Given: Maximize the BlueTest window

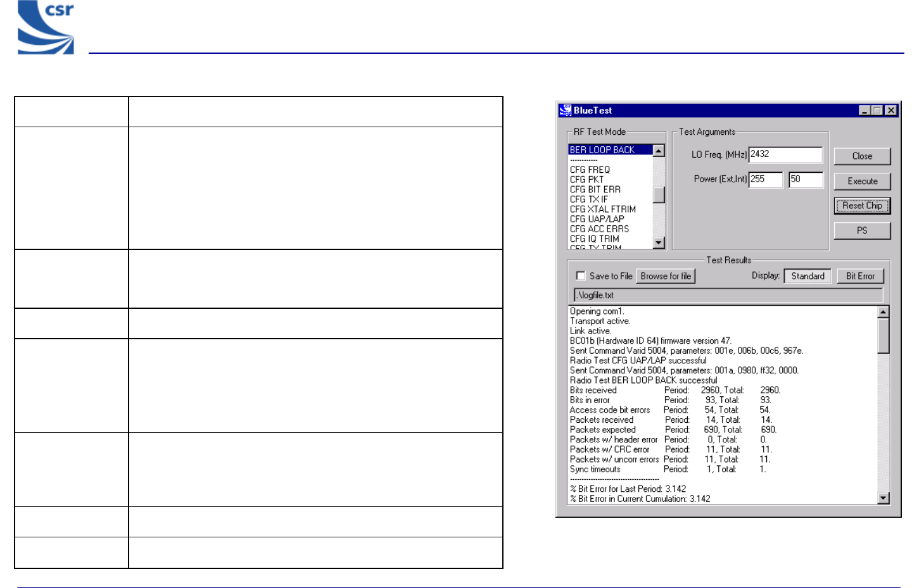Looking at the screenshot, I should coord(877,111).
